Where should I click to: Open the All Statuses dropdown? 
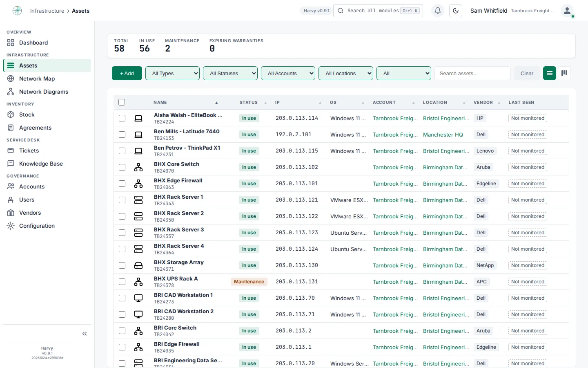230,73
